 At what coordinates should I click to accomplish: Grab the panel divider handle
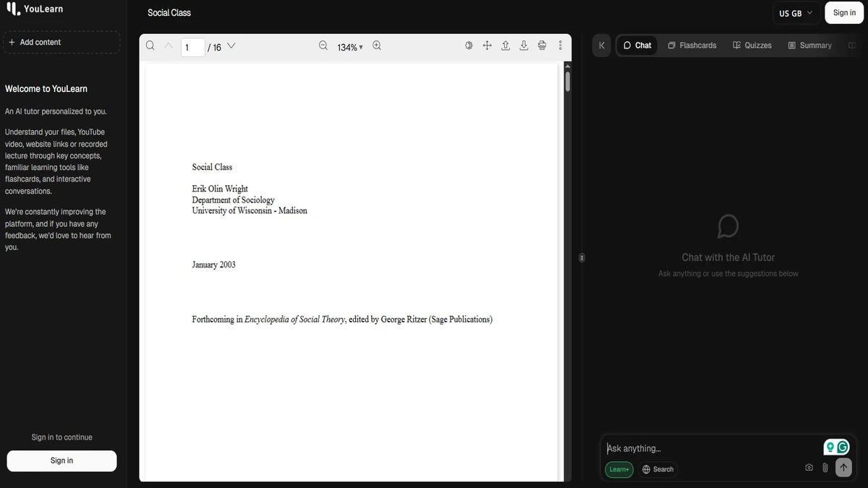(582, 257)
